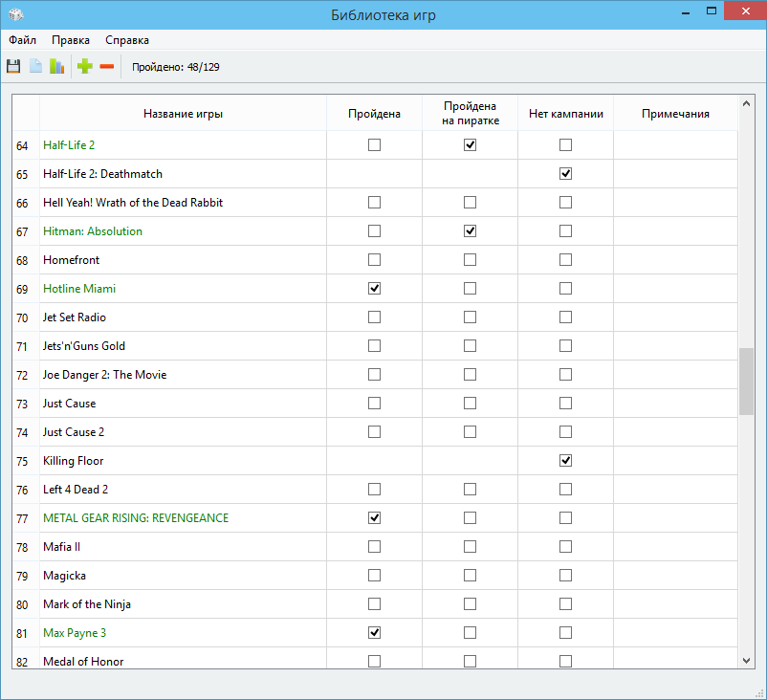Uncheck Пройдена for Hotline Miami
The width and height of the screenshot is (767, 700).
(374, 288)
